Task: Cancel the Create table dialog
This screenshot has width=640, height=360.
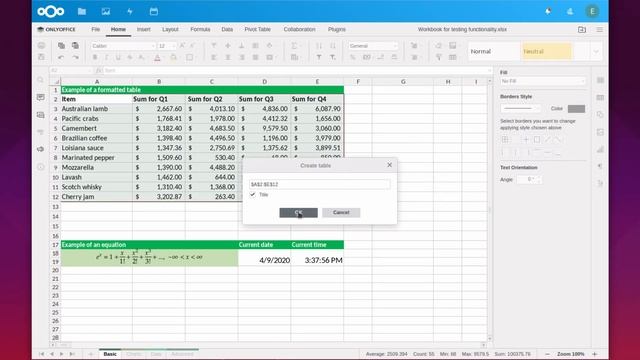Action: click(x=341, y=213)
